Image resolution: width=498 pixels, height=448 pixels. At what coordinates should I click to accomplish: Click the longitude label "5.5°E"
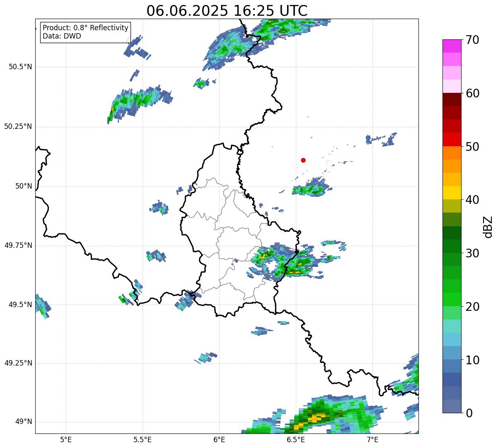pos(143,440)
